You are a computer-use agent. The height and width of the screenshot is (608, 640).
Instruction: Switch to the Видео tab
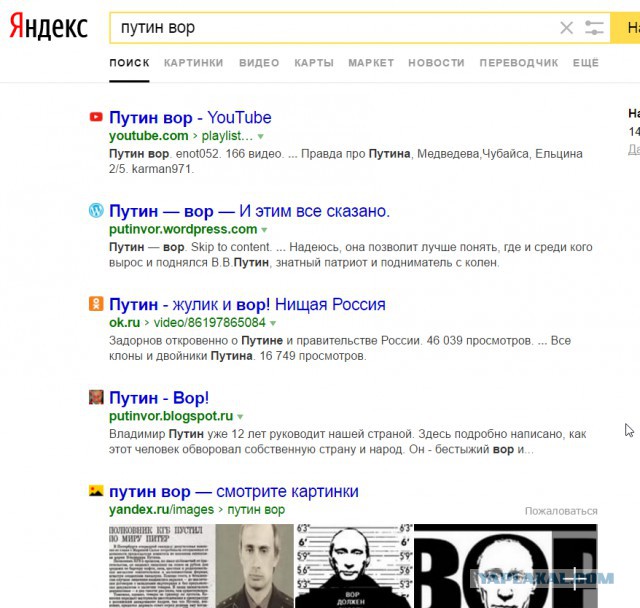[x=259, y=63]
